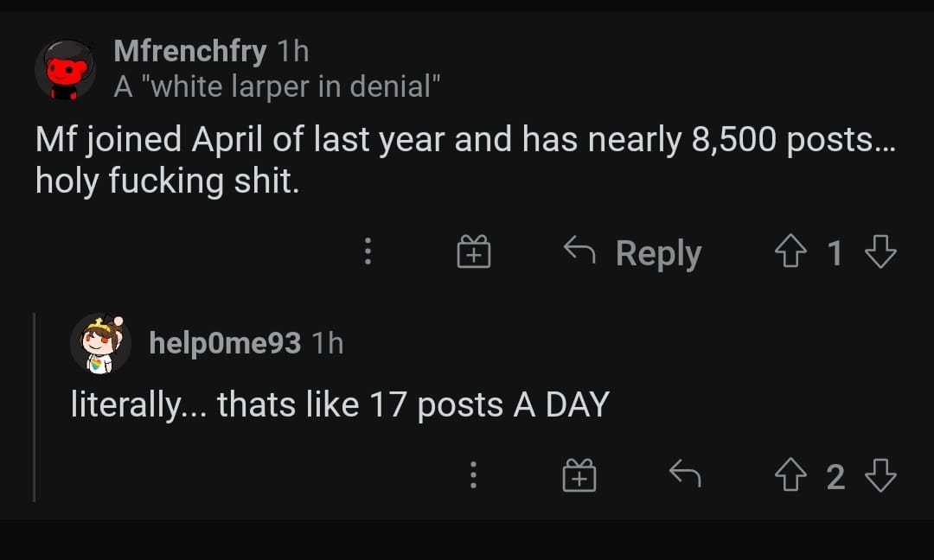
Task: Click the 1h timestamp beside helpOme93
Action: tap(327, 343)
